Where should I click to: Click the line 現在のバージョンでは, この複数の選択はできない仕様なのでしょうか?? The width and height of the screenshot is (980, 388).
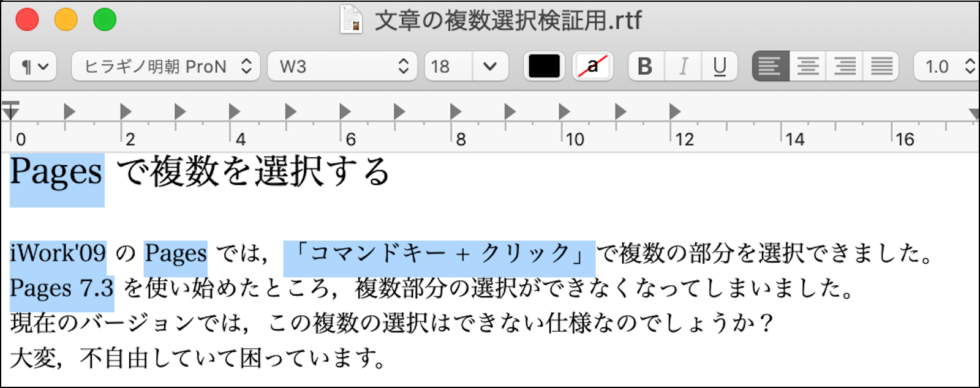392,323
